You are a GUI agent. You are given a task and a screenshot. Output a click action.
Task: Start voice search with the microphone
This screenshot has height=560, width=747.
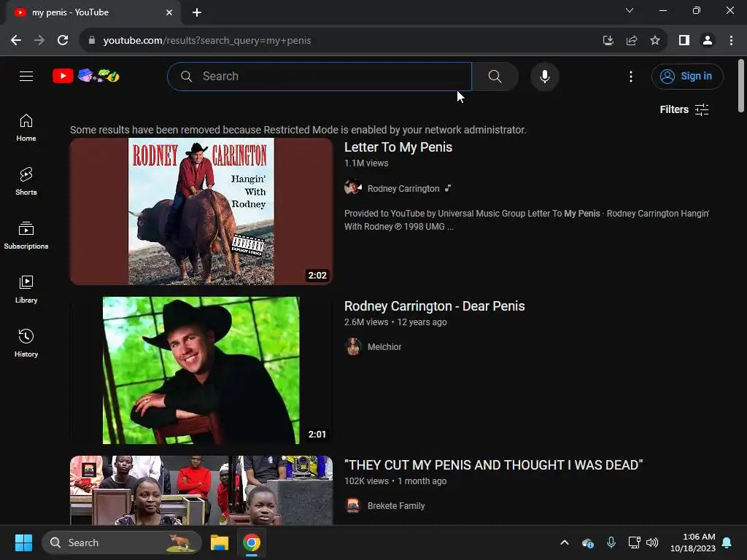(544, 76)
